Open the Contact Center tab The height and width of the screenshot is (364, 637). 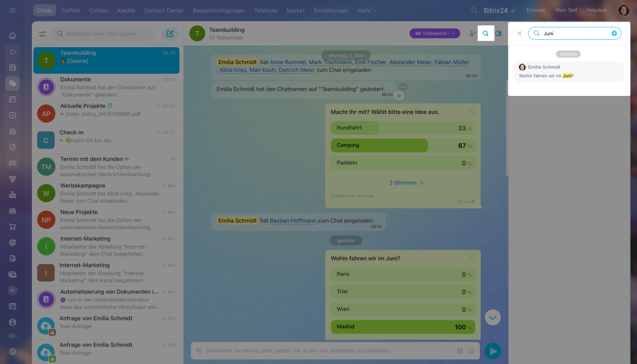click(164, 10)
